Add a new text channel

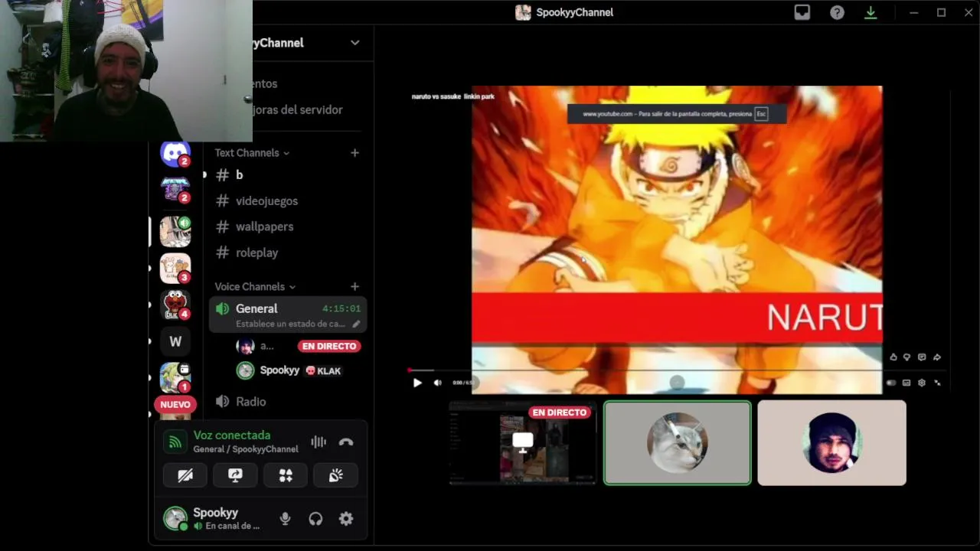(354, 153)
